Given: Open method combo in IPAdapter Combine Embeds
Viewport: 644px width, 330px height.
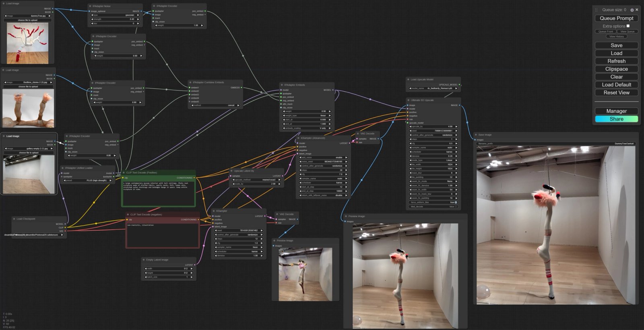Looking at the screenshot, I should point(215,105).
